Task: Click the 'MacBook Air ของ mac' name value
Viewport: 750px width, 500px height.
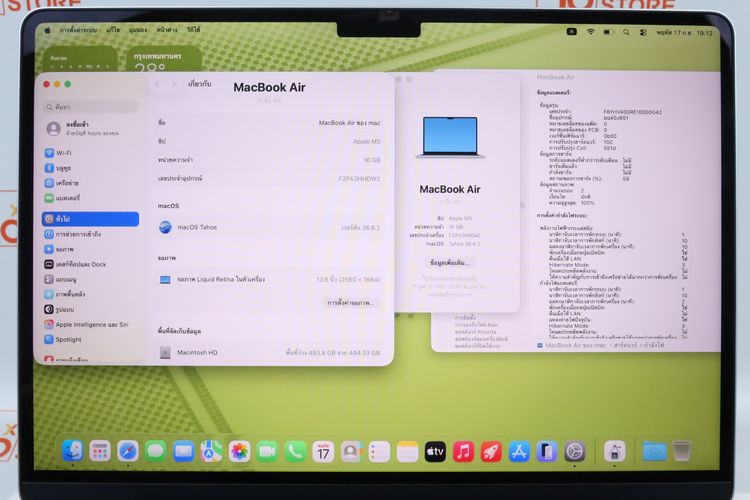Action: click(349, 123)
